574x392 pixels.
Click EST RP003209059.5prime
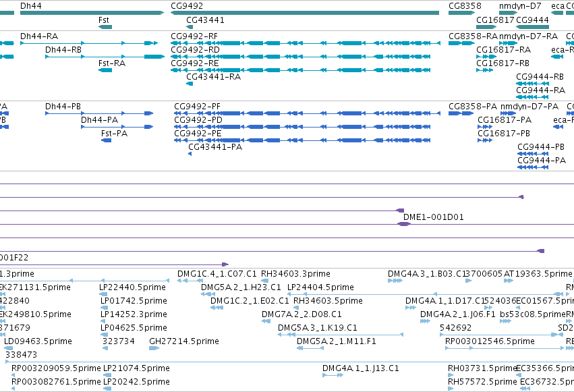point(13,375)
